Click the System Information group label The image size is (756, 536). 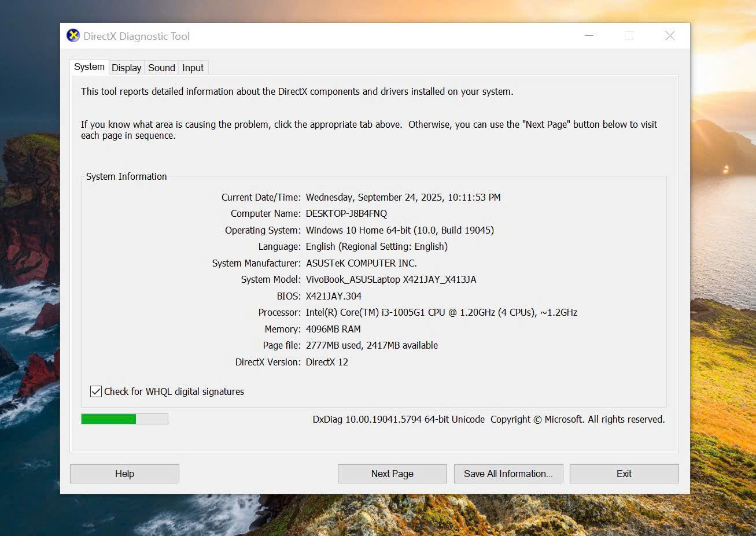[x=126, y=176]
